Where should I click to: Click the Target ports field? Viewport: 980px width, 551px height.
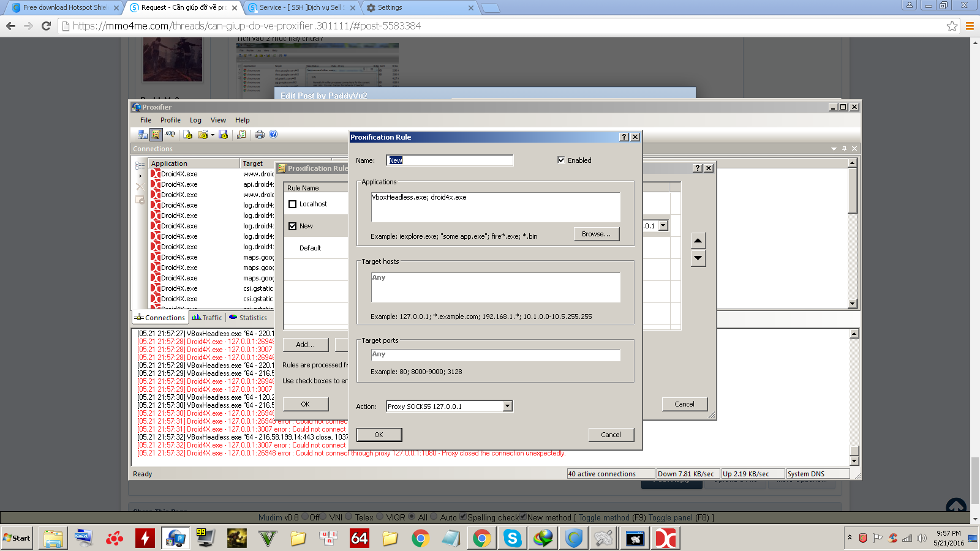(496, 355)
